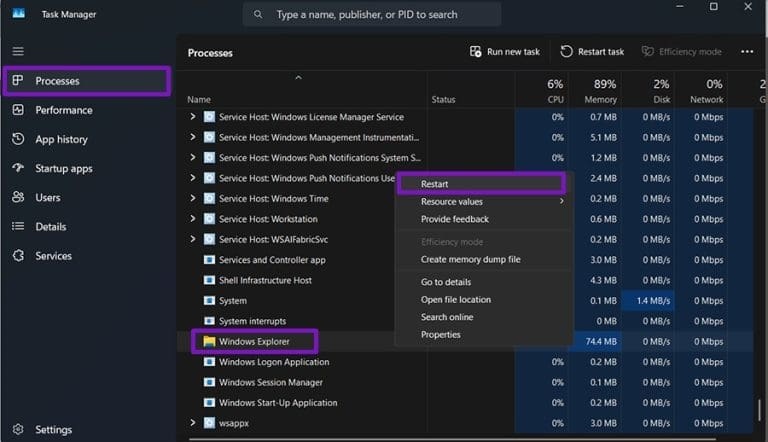Click the Efficiency mode leaf icon

tap(648, 51)
